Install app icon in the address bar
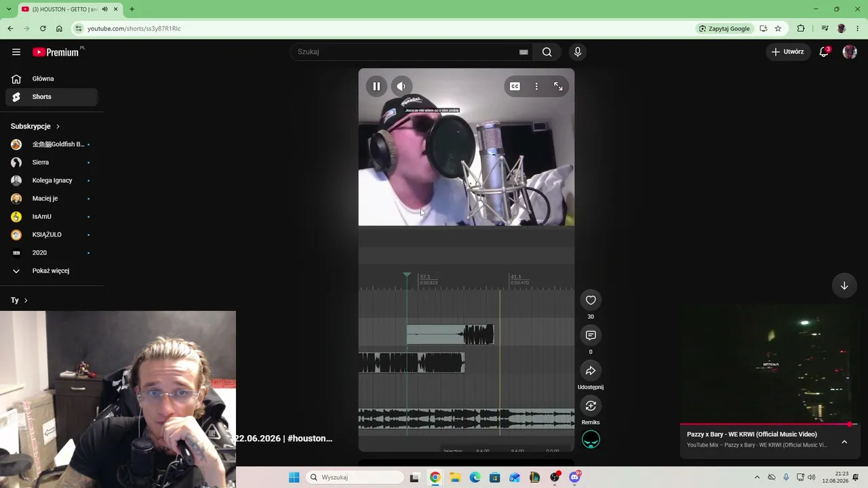The image size is (868, 488). pos(763,28)
